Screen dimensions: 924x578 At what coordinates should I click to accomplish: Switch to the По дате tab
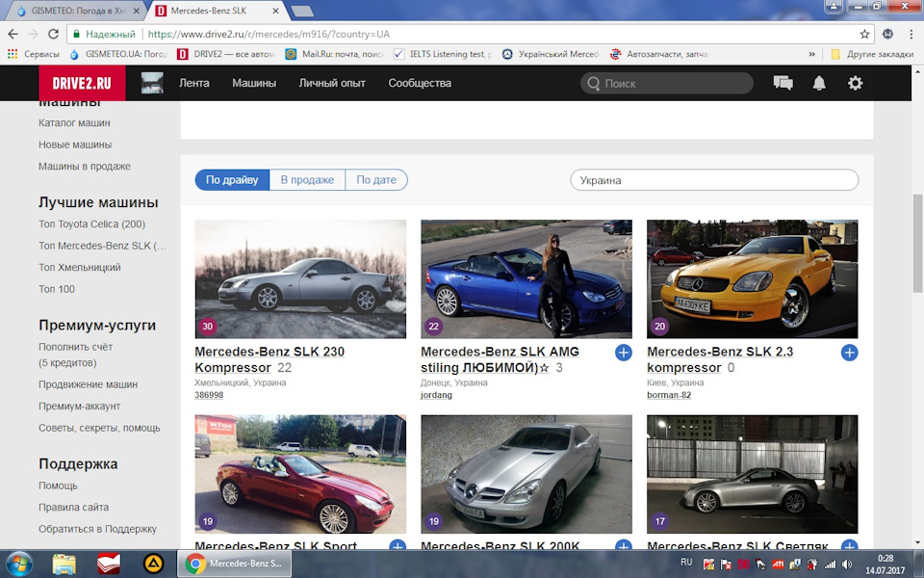(x=376, y=180)
